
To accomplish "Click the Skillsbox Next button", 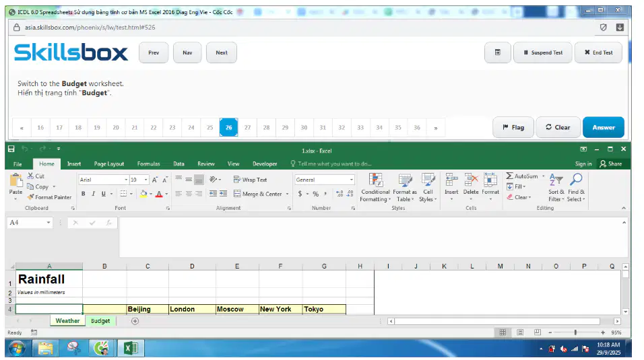I will click(222, 52).
